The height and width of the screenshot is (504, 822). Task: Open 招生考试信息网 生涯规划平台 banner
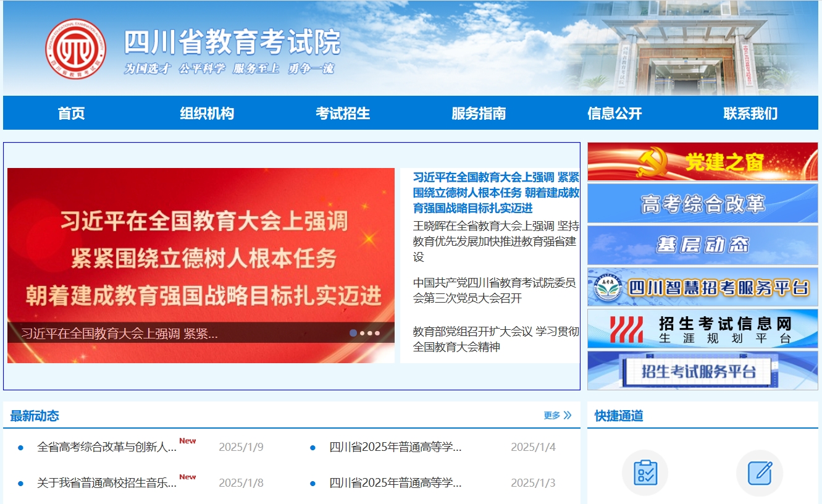pos(702,329)
